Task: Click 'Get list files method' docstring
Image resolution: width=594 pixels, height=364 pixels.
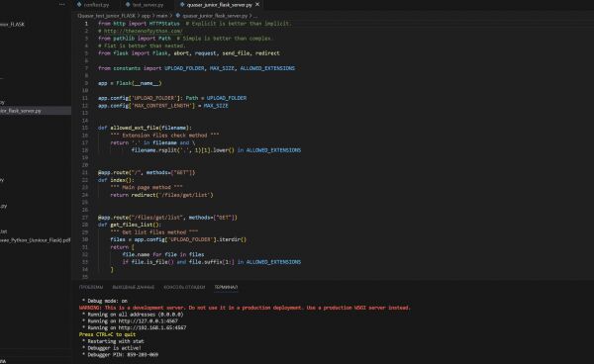Action: (x=153, y=232)
